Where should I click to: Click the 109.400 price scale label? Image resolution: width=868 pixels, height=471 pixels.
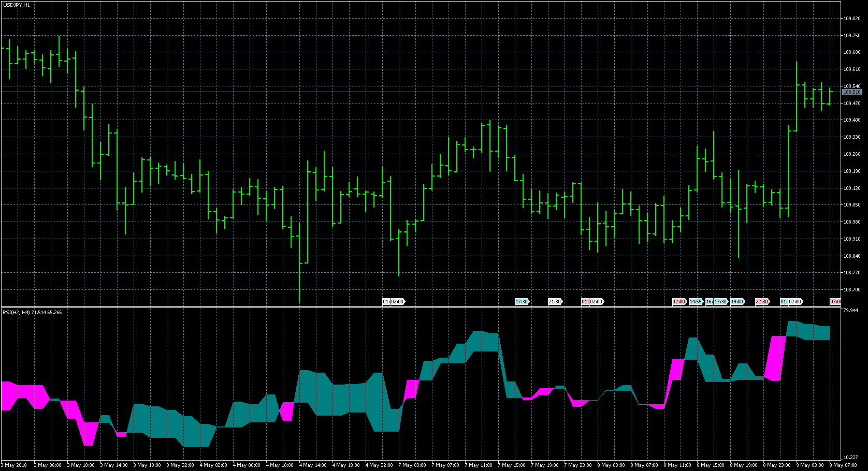pos(851,120)
